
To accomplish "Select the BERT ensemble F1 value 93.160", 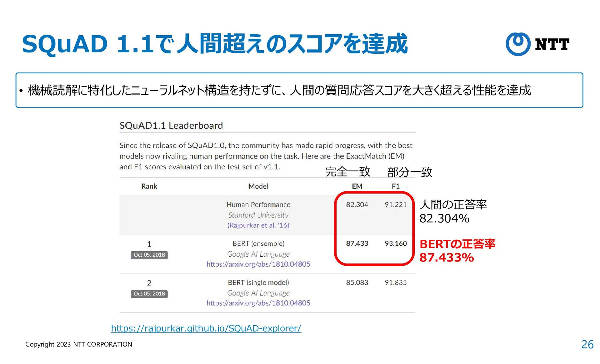I will [x=396, y=243].
